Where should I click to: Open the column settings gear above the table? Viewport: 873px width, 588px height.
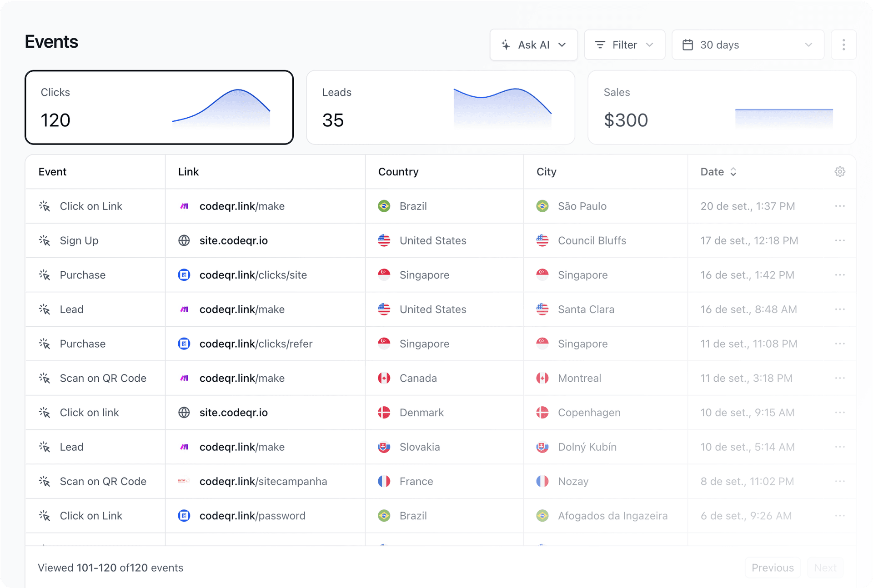pos(840,171)
